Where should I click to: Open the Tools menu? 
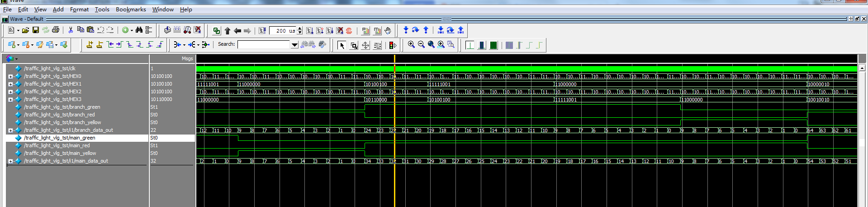[102, 9]
